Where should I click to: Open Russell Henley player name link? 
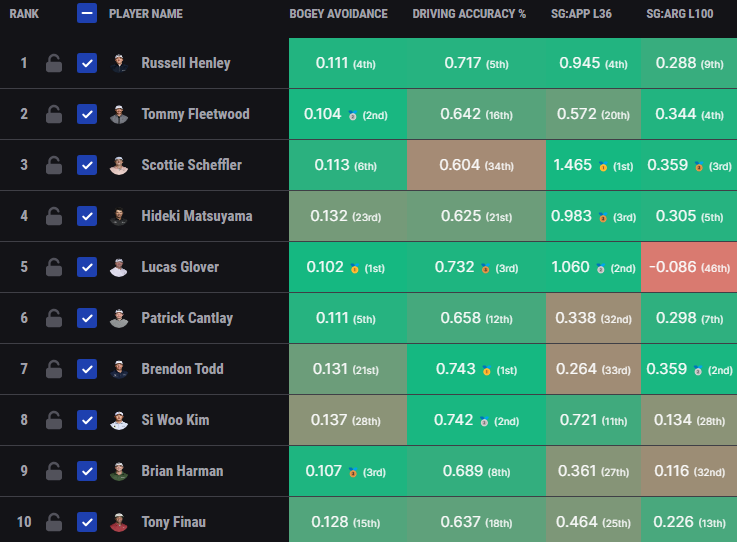click(186, 63)
